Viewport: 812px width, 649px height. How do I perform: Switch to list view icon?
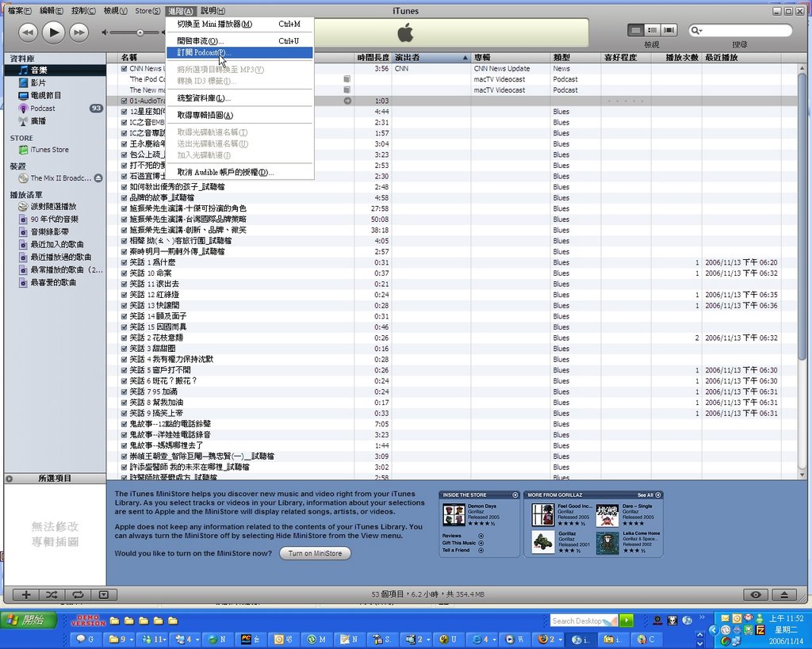click(635, 30)
